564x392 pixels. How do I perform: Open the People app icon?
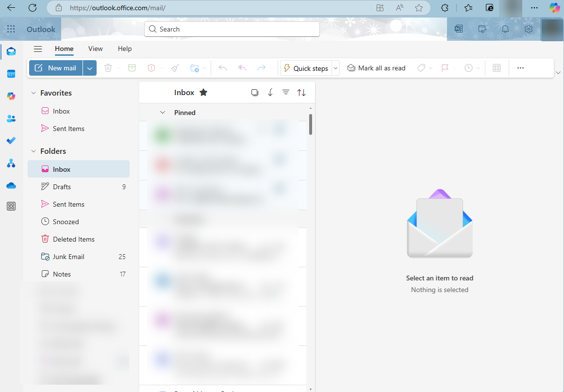point(11,118)
